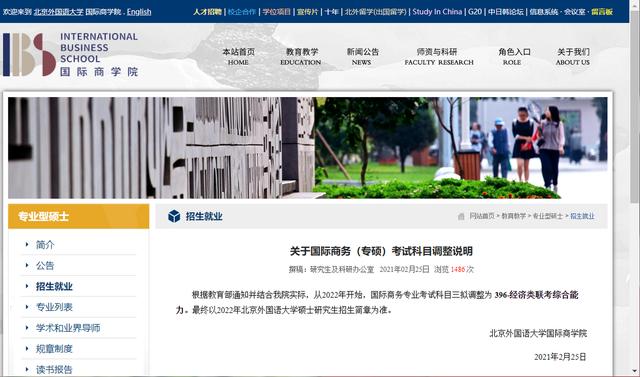
Task: Open the 宣传片 link
Action: 307,12
